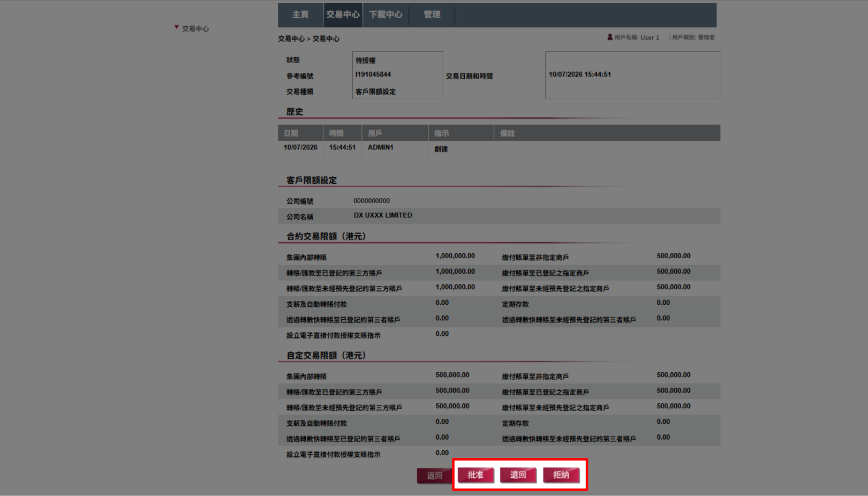Go to the 管理 tab
Viewport: 868px width, 496px height.
click(432, 15)
